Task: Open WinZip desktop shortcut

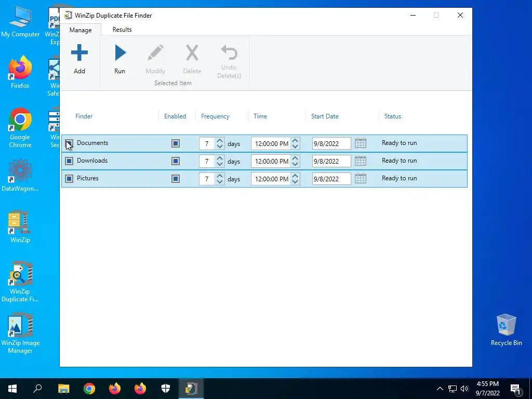Action: [x=20, y=227]
